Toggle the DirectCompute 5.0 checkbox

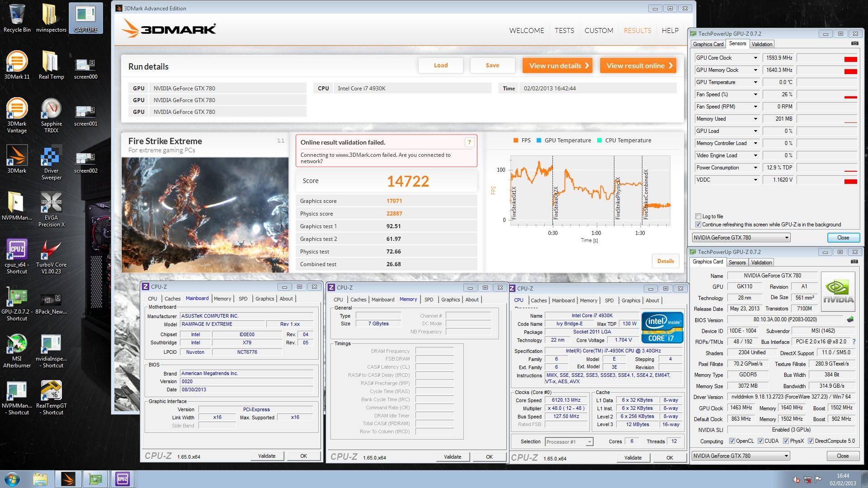click(x=811, y=441)
